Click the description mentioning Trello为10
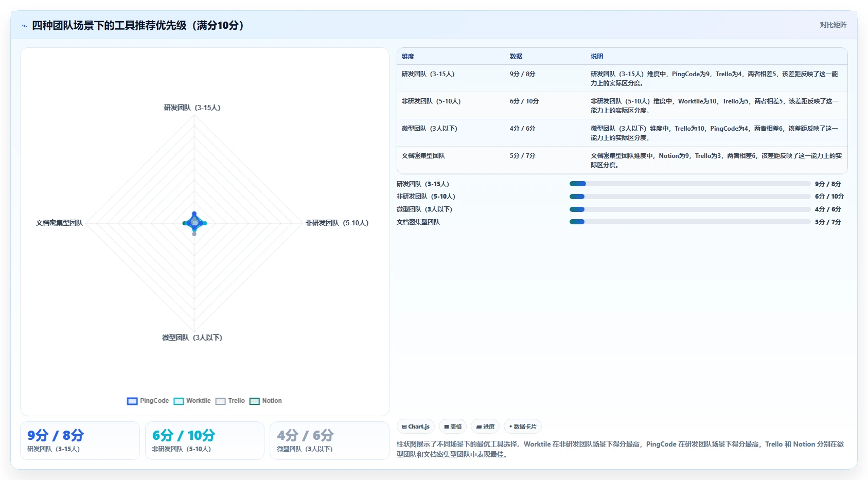The height and width of the screenshot is (480, 868). [x=715, y=133]
